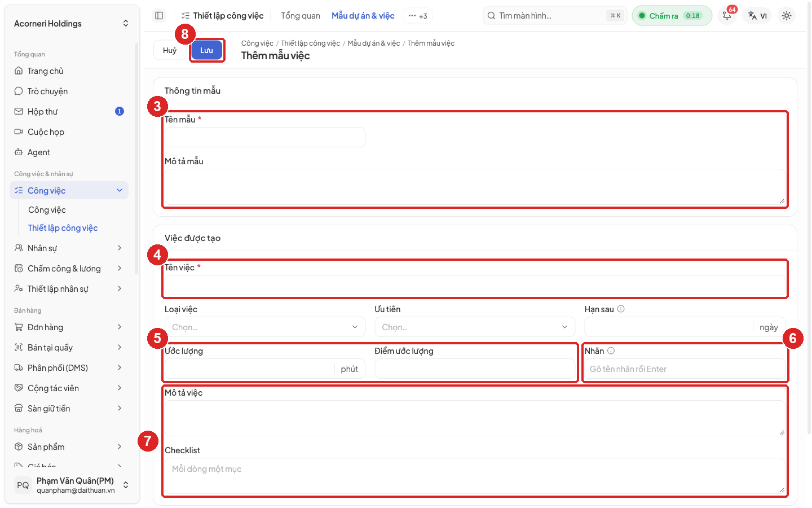Open the Phạm Văn Quân user menu
The height and width of the screenshot is (508, 812).
pyautogui.click(x=72, y=485)
